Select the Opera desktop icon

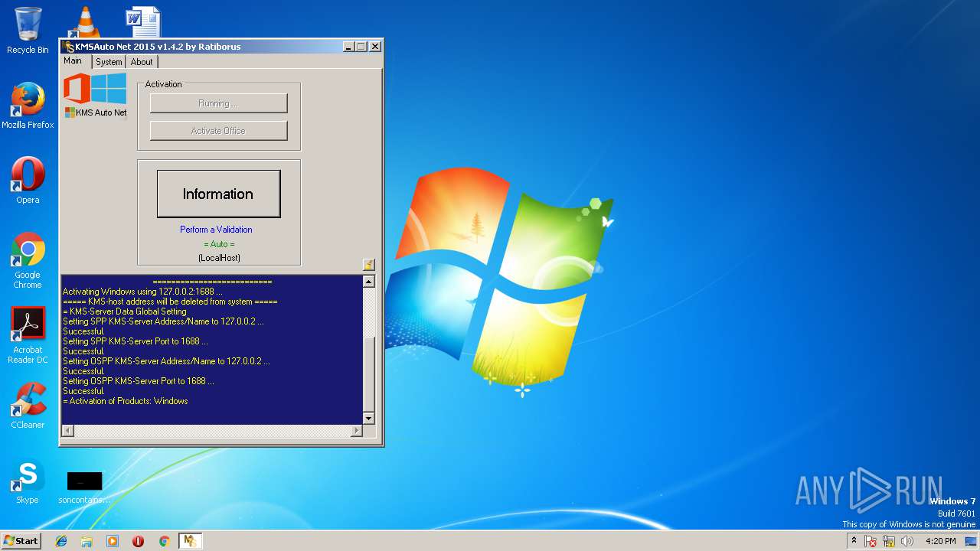click(28, 181)
